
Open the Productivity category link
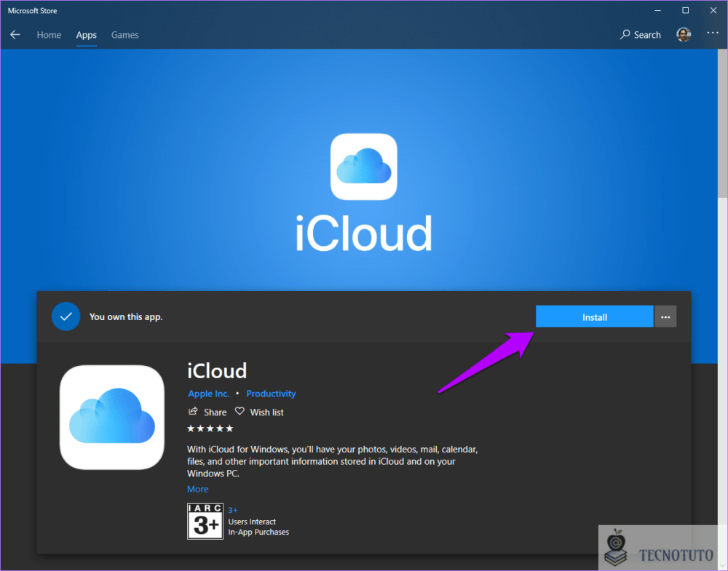click(x=271, y=394)
